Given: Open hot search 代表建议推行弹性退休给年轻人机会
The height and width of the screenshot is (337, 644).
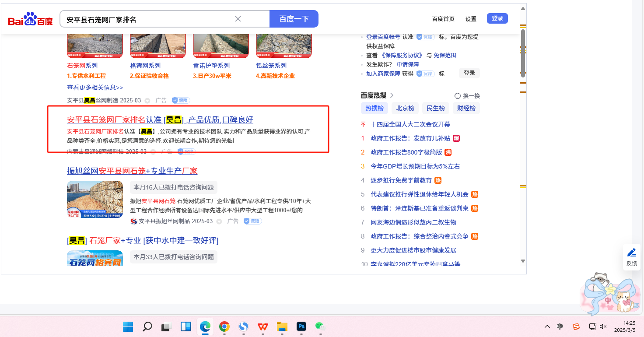Looking at the screenshot, I should click(x=420, y=194).
